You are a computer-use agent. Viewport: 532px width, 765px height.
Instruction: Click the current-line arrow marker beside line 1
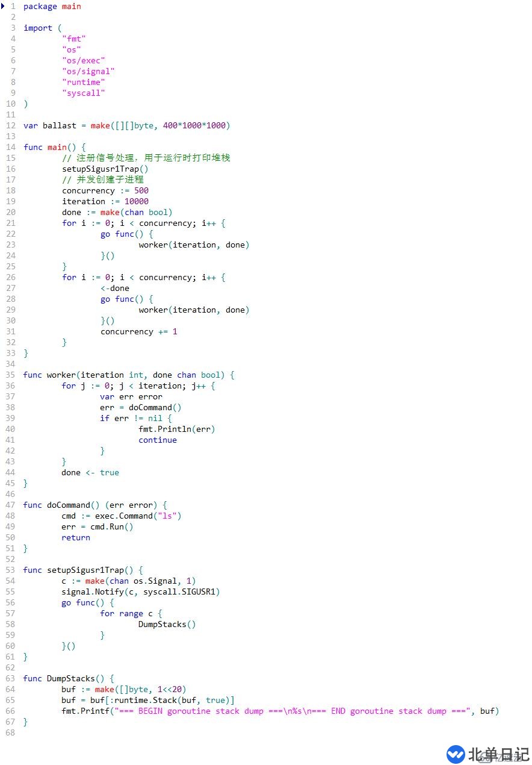(x=3, y=6)
